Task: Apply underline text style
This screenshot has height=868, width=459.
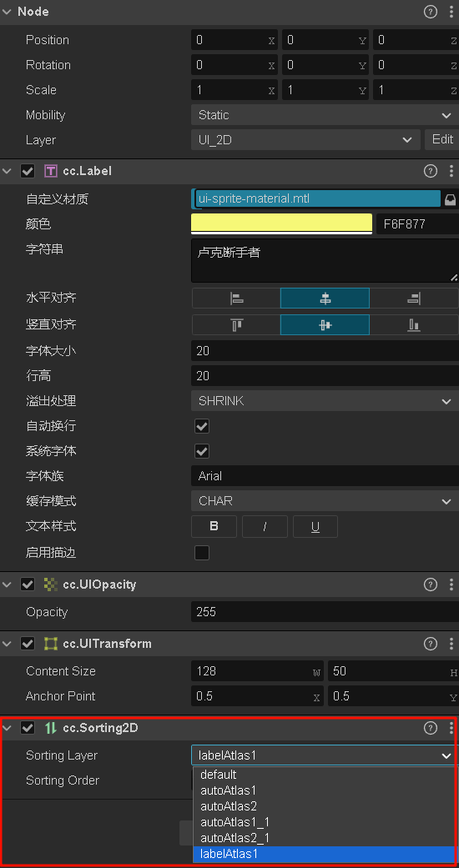Action: point(315,526)
